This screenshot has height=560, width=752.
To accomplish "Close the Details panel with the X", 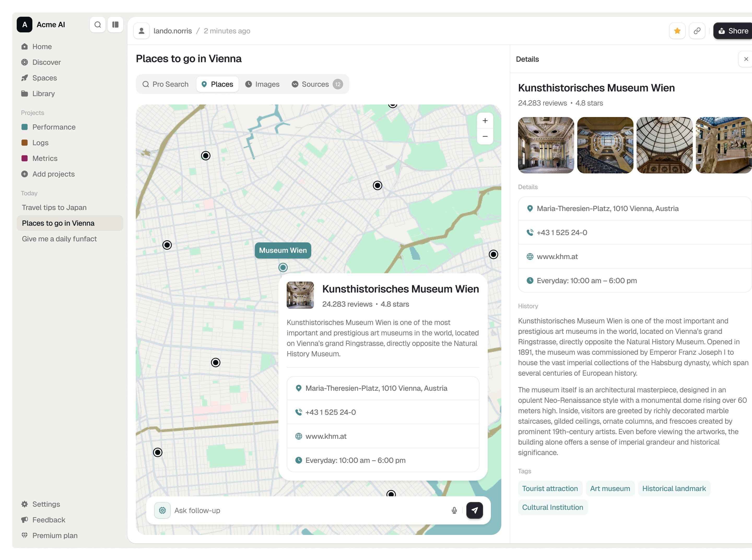I will point(746,59).
